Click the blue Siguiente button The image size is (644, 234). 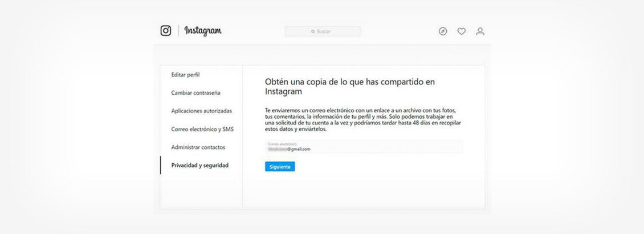(280, 167)
